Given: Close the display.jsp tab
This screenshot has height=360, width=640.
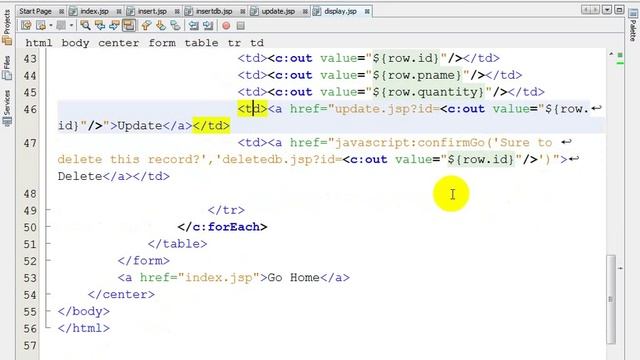Looking at the screenshot, I should click(x=367, y=11).
